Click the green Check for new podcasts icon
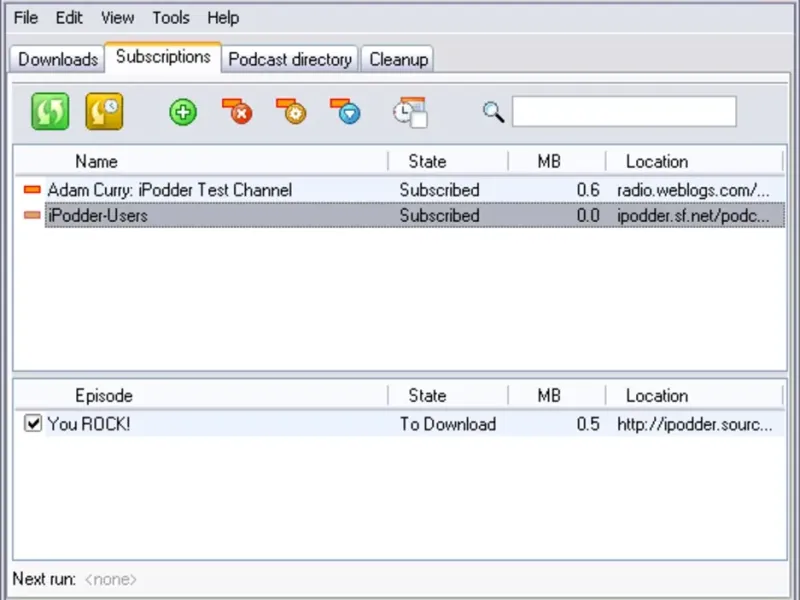Viewport: 800px width, 600px height. (50, 111)
